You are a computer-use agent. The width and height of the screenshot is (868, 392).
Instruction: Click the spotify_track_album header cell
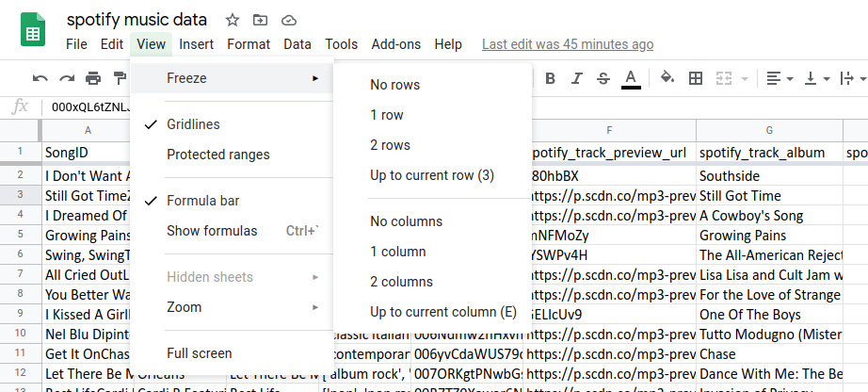(x=768, y=153)
